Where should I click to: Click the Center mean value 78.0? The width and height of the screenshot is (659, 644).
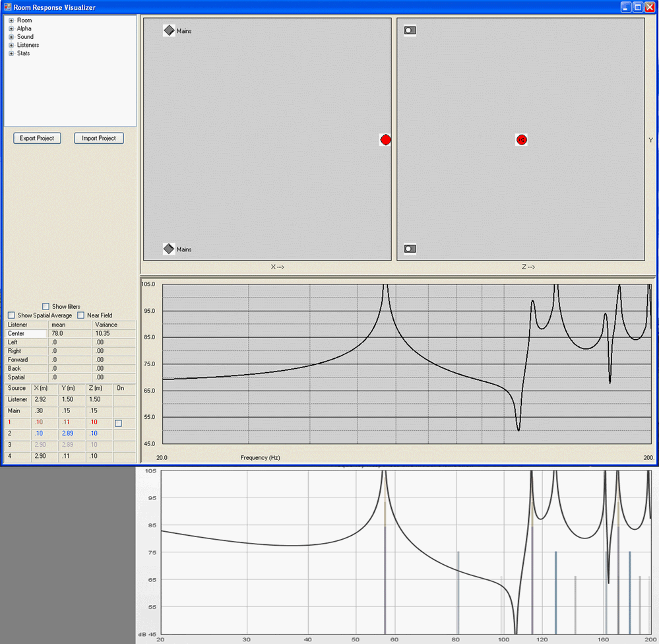point(57,333)
